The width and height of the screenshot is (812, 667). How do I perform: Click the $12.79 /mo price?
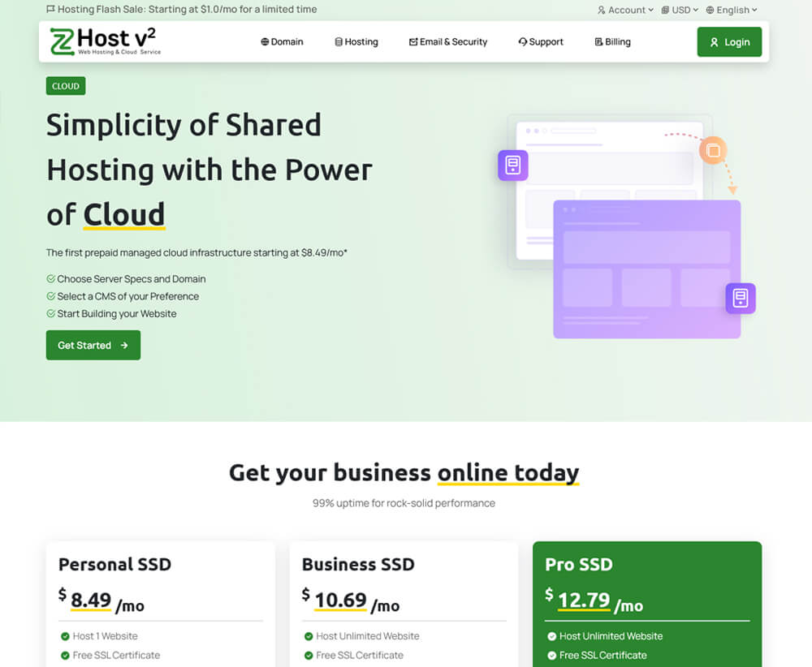tap(594, 600)
